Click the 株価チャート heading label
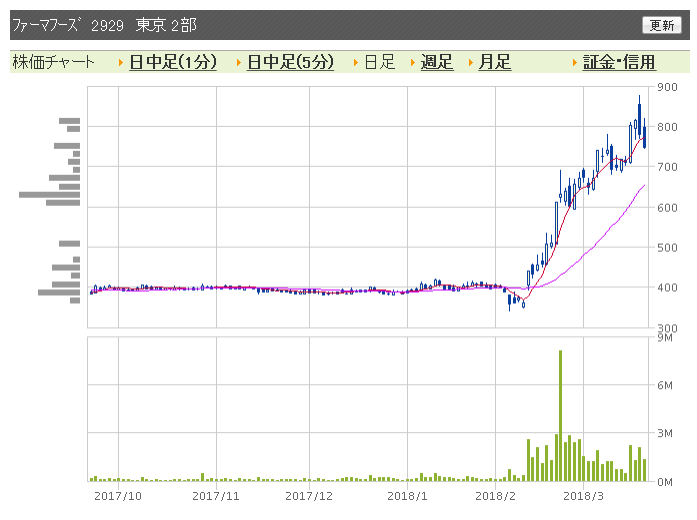The image size is (697, 520). 54,62
